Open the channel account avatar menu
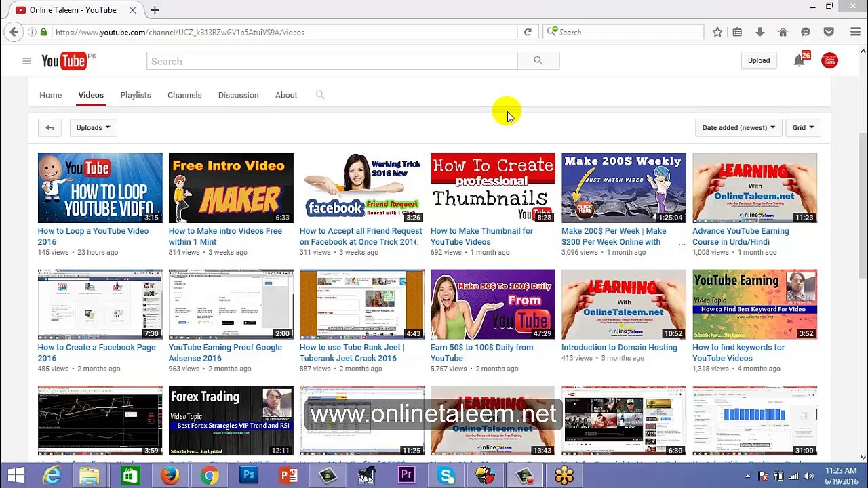868x488 pixels. coord(829,61)
